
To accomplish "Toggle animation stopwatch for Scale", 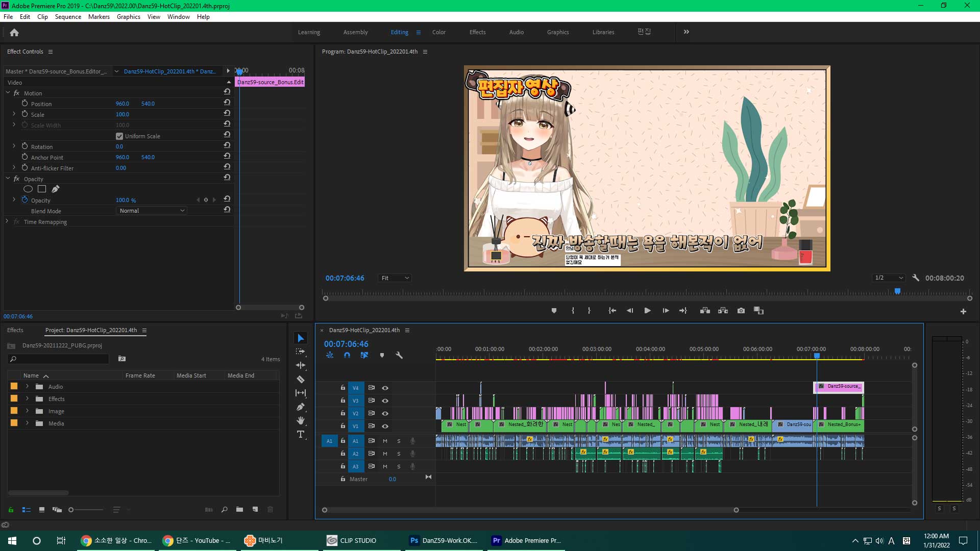I will [x=24, y=114].
